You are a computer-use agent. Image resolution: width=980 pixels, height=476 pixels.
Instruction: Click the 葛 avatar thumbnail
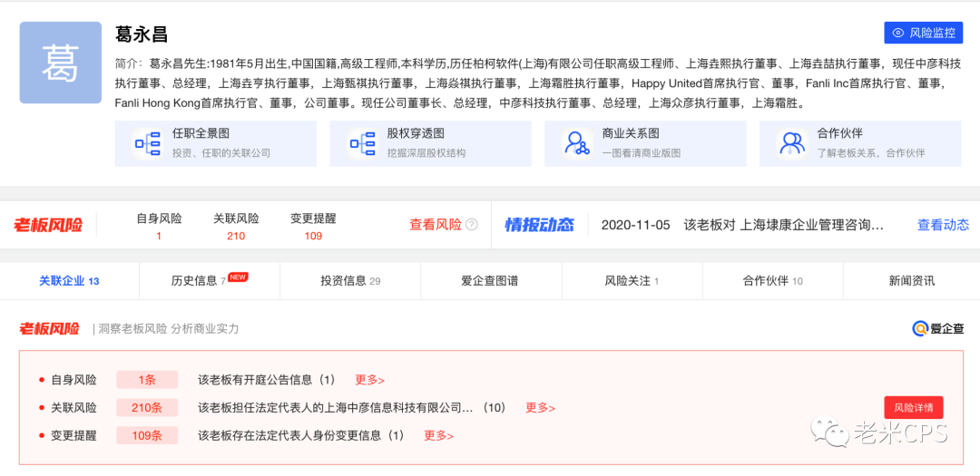[x=61, y=63]
